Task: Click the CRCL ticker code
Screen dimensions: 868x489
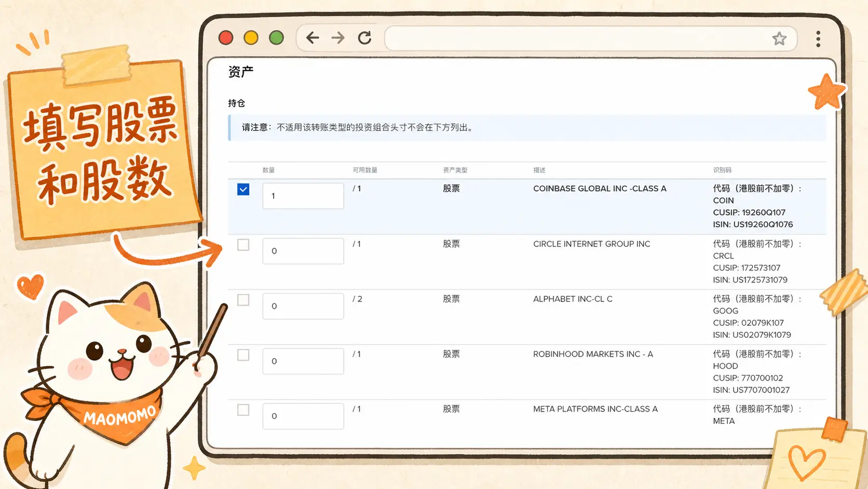Action: click(723, 256)
